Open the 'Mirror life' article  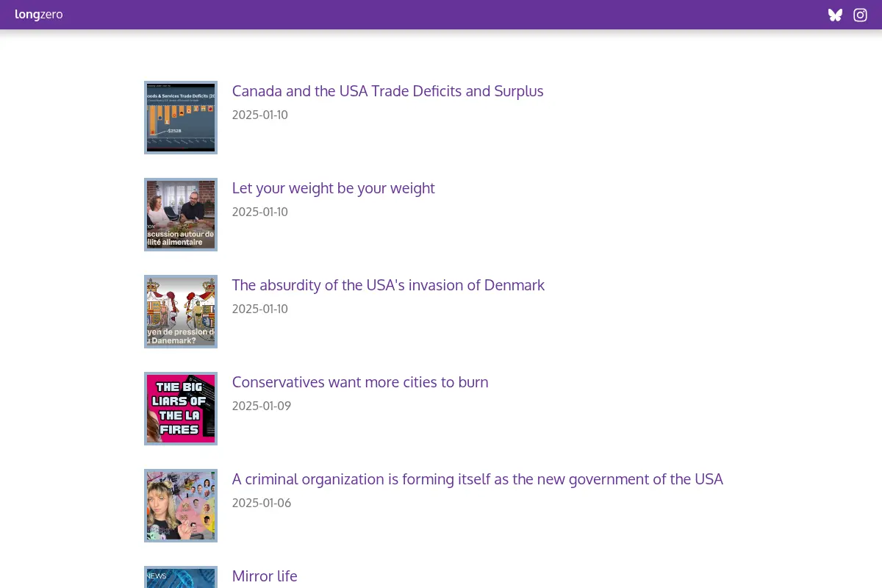coord(265,576)
